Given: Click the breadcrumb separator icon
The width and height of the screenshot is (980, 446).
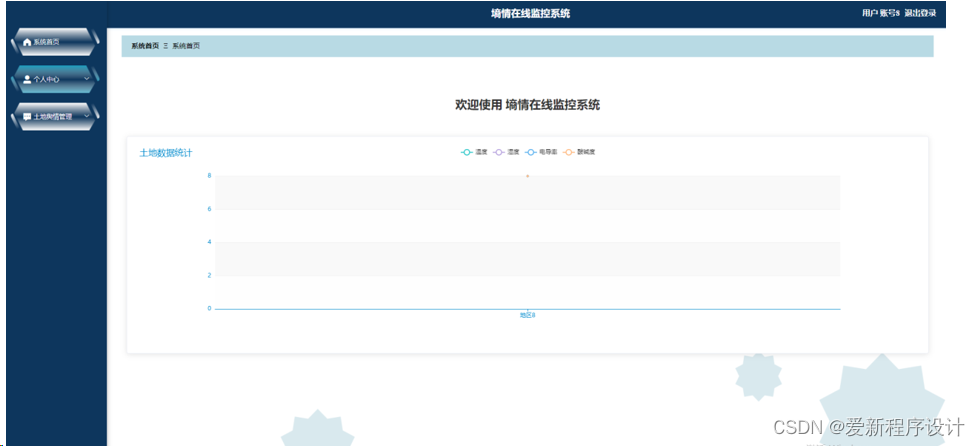Looking at the screenshot, I should (x=166, y=46).
